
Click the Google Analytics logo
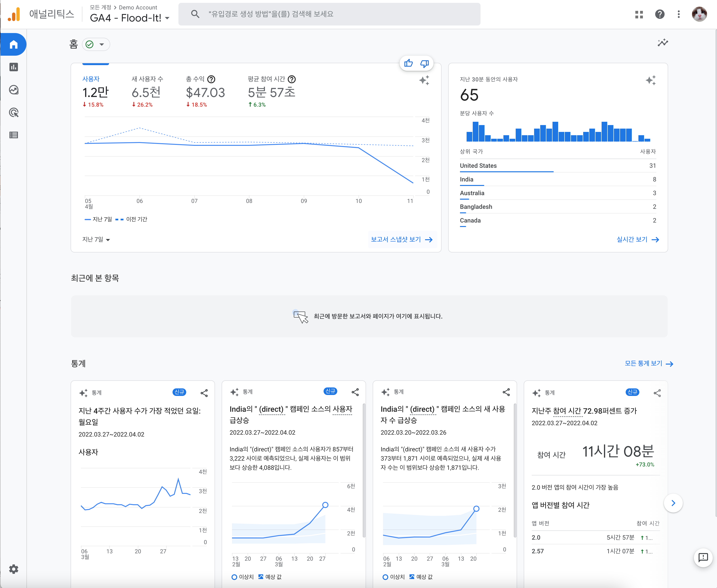click(x=14, y=14)
